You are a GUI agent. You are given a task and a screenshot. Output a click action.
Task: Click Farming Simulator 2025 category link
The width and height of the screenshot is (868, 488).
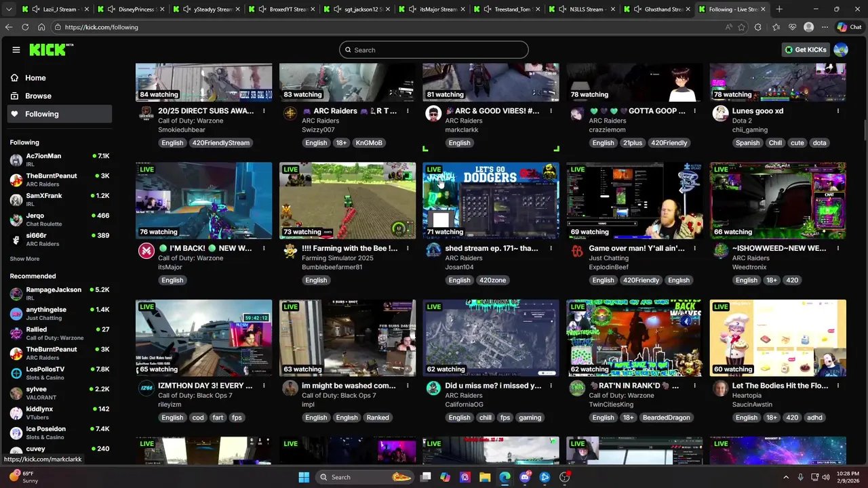click(337, 258)
